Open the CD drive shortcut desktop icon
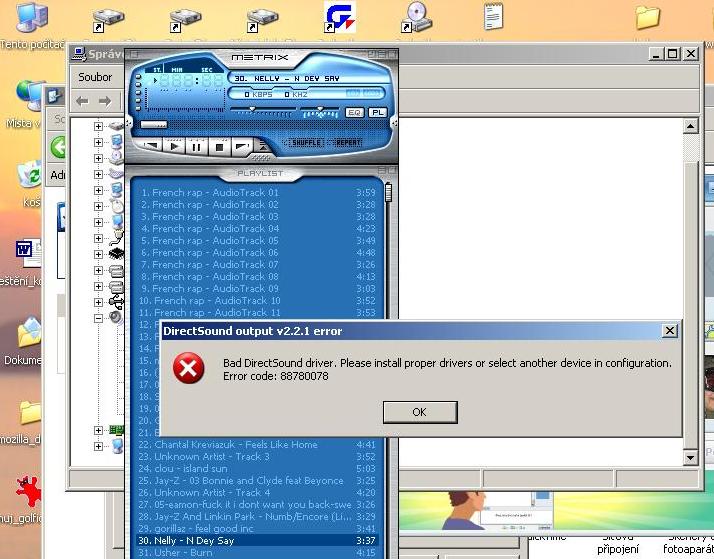 pos(416,17)
